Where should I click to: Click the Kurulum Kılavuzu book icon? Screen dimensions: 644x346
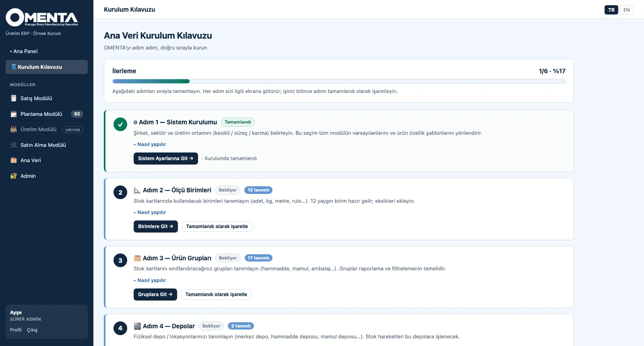[x=13, y=67]
